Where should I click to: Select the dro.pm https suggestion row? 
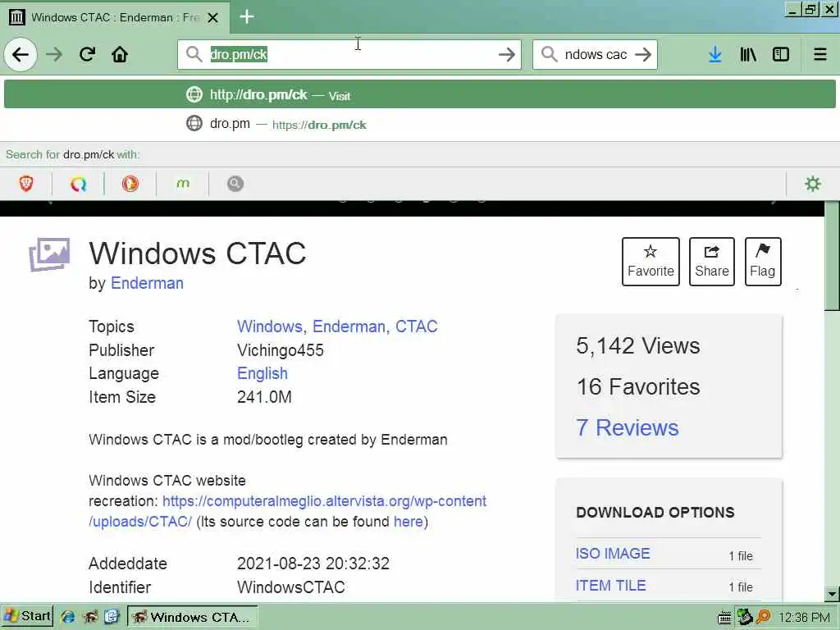(x=420, y=124)
